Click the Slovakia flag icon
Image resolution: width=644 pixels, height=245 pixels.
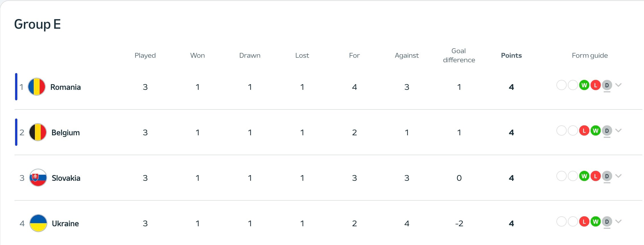pyautogui.click(x=38, y=178)
